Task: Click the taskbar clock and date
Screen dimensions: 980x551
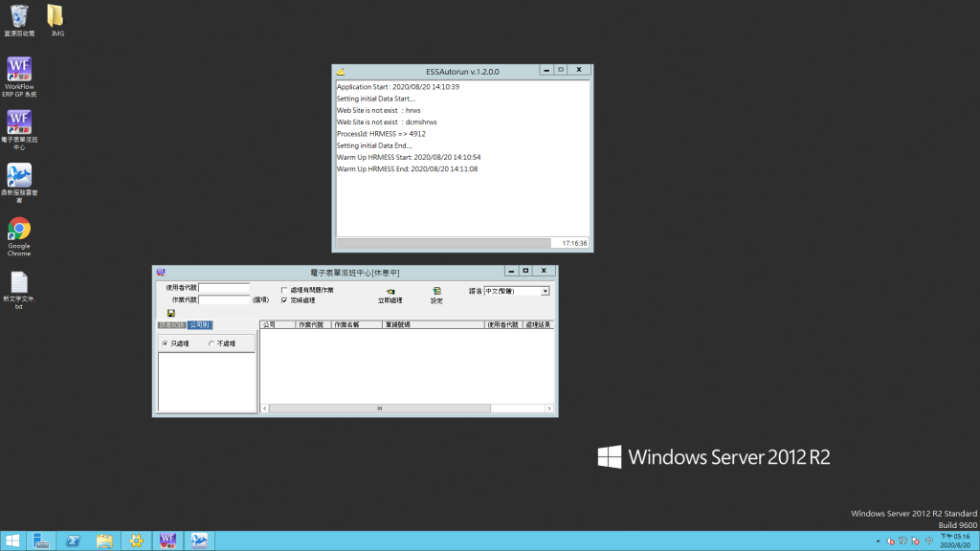Action: [956, 541]
